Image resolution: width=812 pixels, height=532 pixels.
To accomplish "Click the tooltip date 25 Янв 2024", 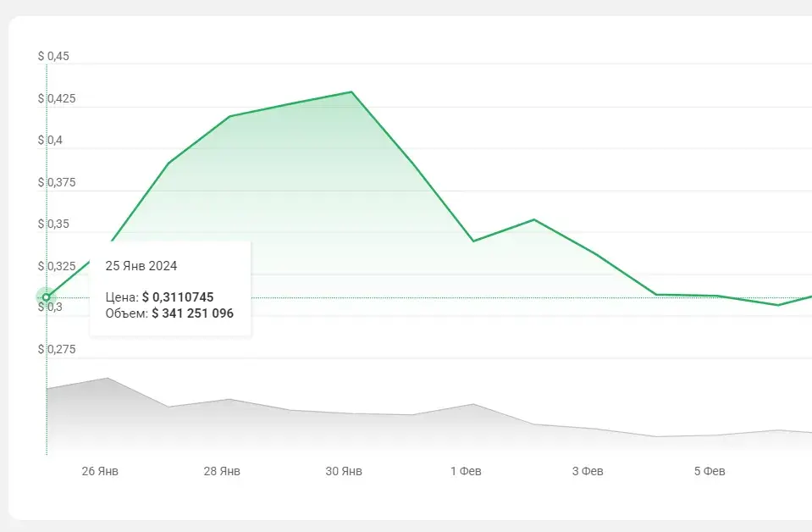I will point(141,266).
